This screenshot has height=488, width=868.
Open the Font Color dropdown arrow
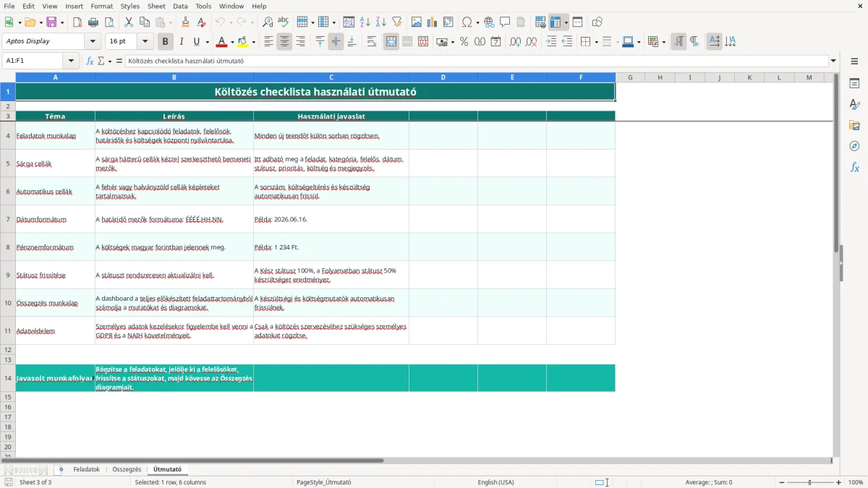point(232,42)
